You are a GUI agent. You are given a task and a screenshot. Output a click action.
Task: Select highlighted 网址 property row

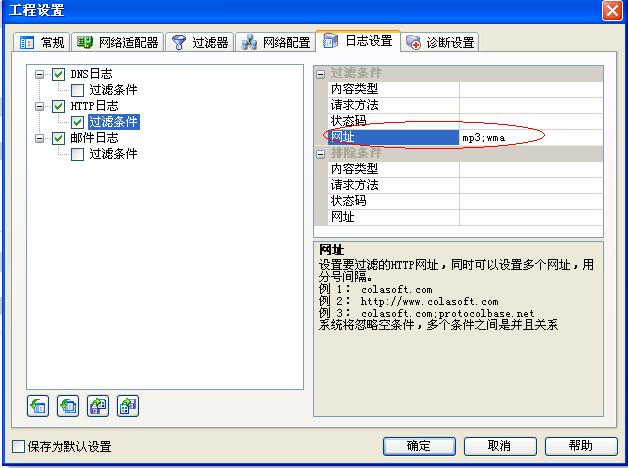click(393, 138)
